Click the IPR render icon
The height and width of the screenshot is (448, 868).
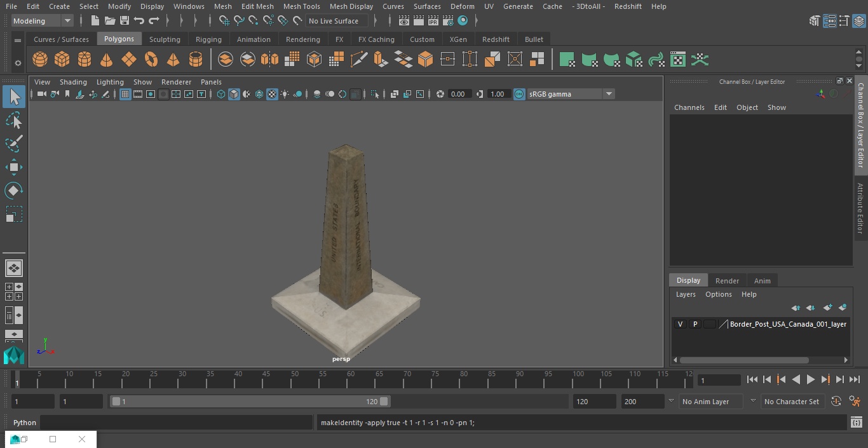click(433, 21)
